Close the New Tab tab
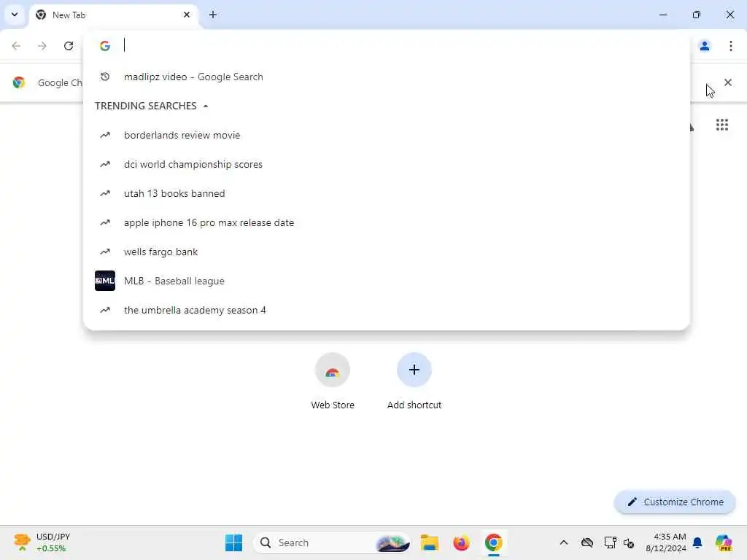Screen dimensions: 747x560 187,15
